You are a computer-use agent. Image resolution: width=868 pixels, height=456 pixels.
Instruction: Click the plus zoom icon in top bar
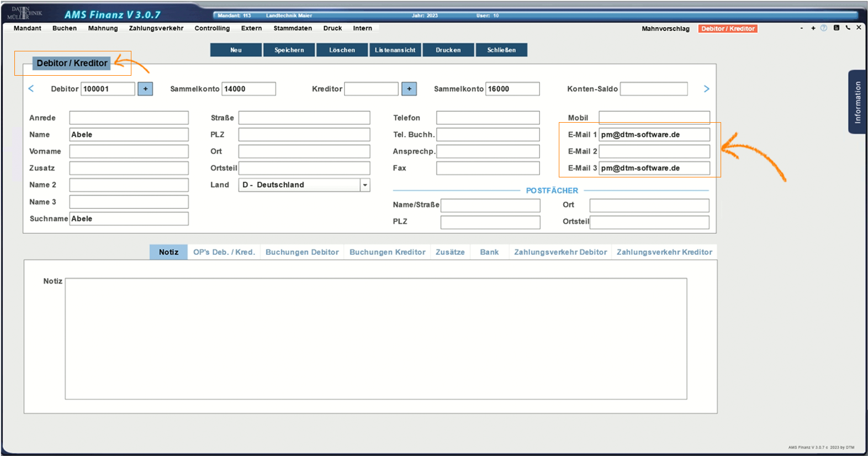[813, 28]
